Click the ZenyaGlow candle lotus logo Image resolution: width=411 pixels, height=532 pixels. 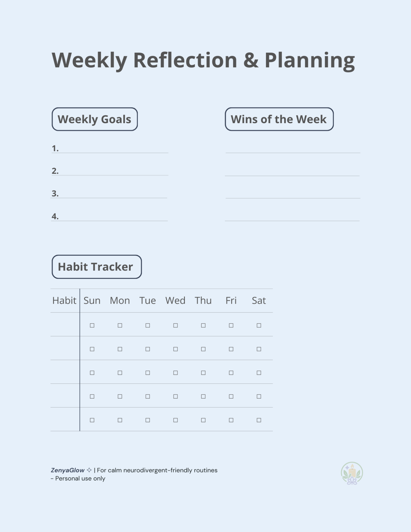(x=352, y=473)
